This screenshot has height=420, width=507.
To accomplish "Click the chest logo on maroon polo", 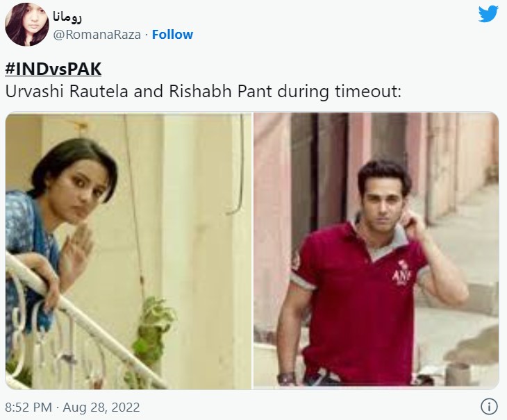I will coord(401,274).
